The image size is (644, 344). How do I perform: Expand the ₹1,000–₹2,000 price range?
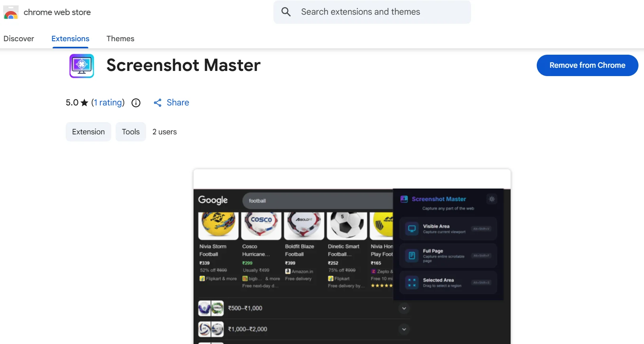(x=404, y=329)
